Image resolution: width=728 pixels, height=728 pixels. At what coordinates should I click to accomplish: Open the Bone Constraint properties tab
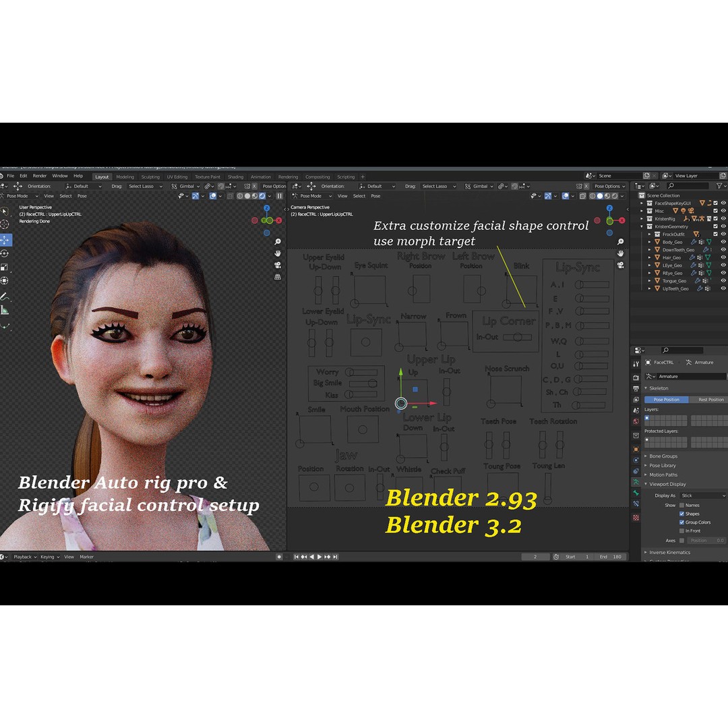[636, 504]
